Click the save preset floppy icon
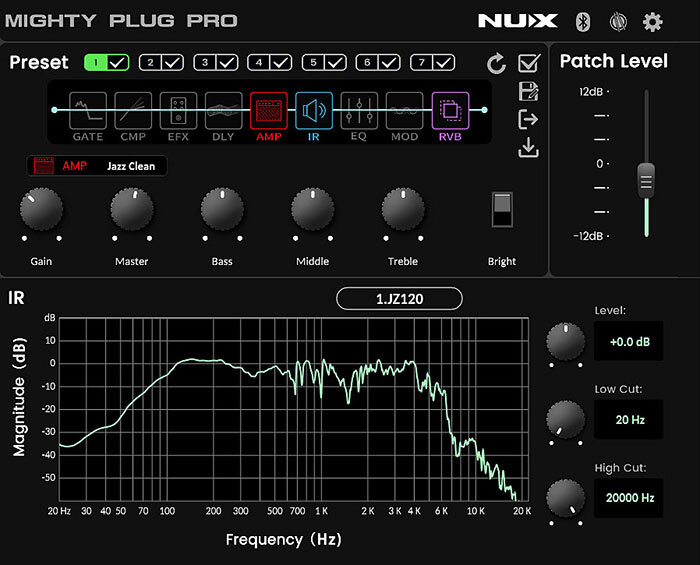This screenshot has width=700, height=565. click(x=529, y=91)
